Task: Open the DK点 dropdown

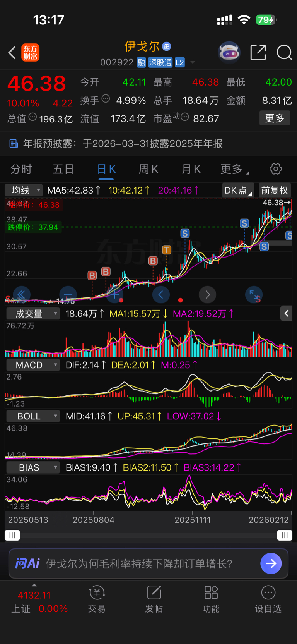Action: click(x=238, y=191)
